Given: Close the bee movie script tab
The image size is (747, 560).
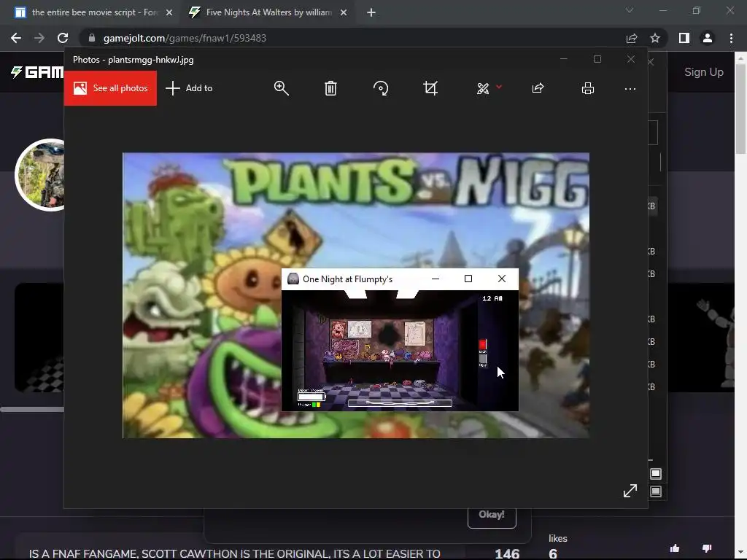Looking at the screenshot, I should [x=169, y=13].
